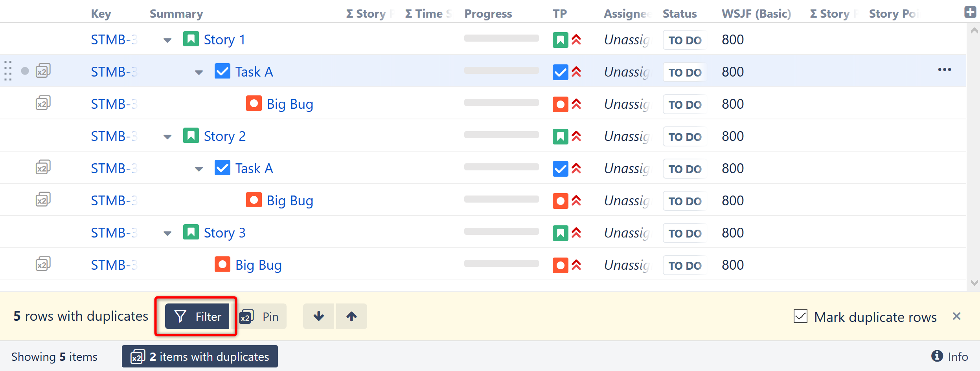The height and width of the screenshot is (371, 980).
Task: Click the progress bar in Story 1 row
Action: [x=501, y=38]
